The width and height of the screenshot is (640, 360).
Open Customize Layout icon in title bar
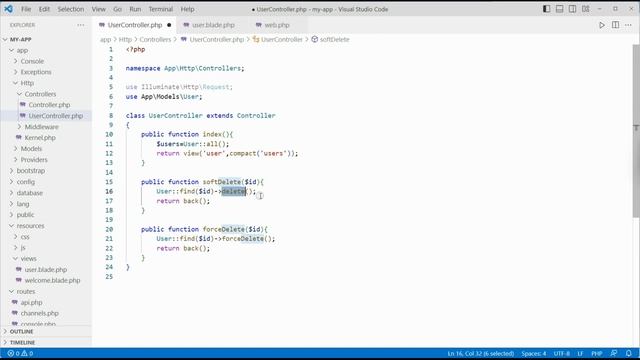(x=585, y=9)
